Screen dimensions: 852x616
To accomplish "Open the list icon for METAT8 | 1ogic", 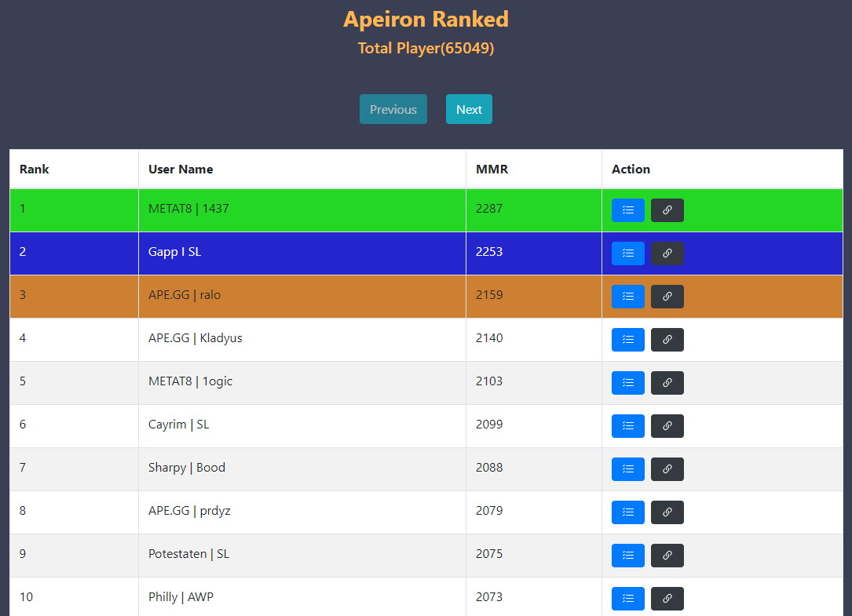I will 627,383.
